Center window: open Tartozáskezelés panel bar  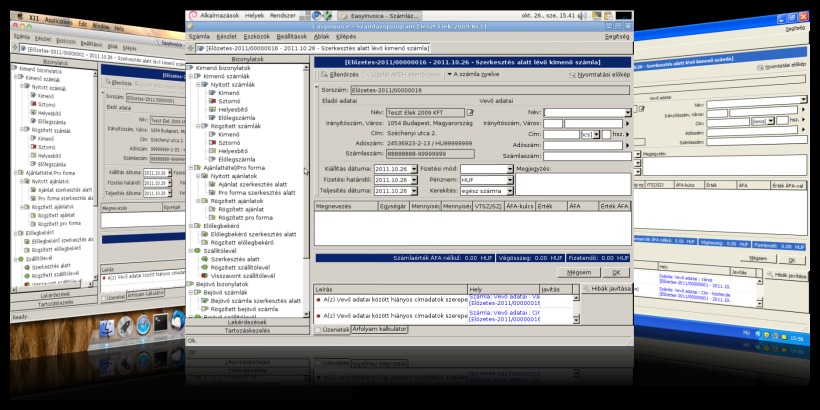pos(248,331)
